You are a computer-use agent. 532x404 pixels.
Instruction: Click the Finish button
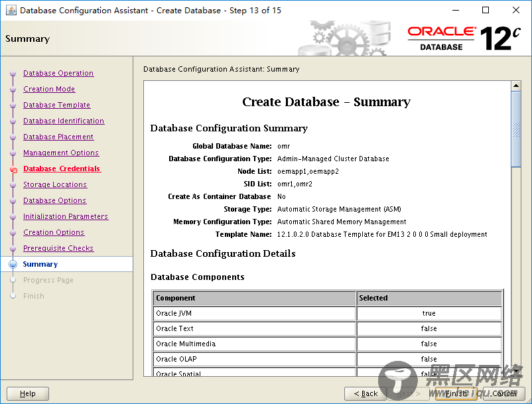pyautogui.click(x=456, y=393)
